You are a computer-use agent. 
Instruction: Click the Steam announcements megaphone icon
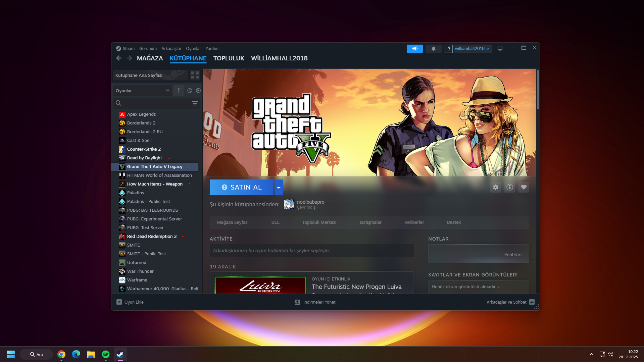coord(415,49)
